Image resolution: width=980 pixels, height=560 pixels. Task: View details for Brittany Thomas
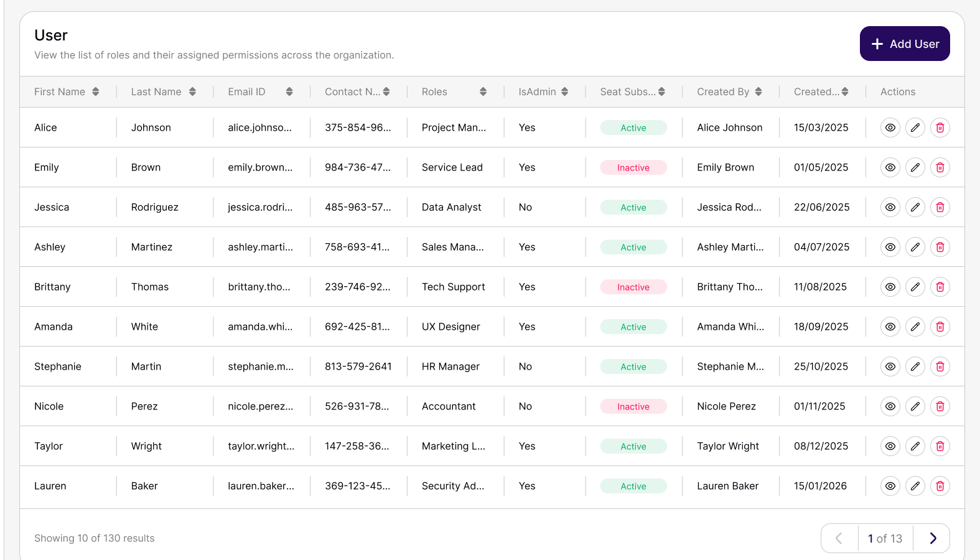click(890, 287)
